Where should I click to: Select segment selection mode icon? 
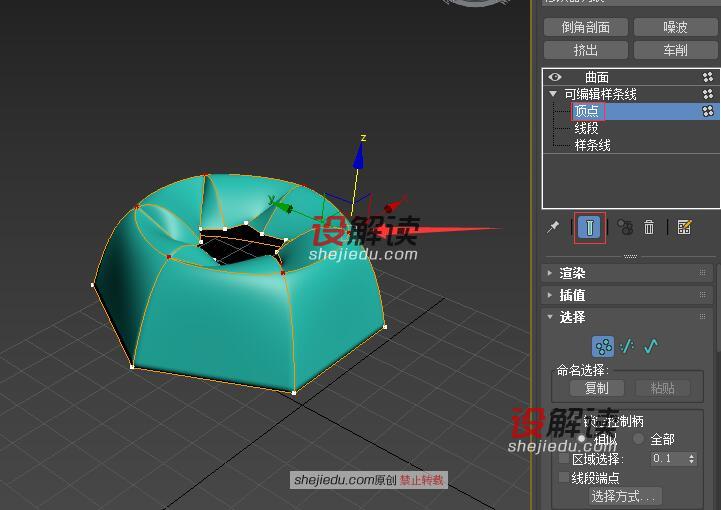tap(627, 346)
